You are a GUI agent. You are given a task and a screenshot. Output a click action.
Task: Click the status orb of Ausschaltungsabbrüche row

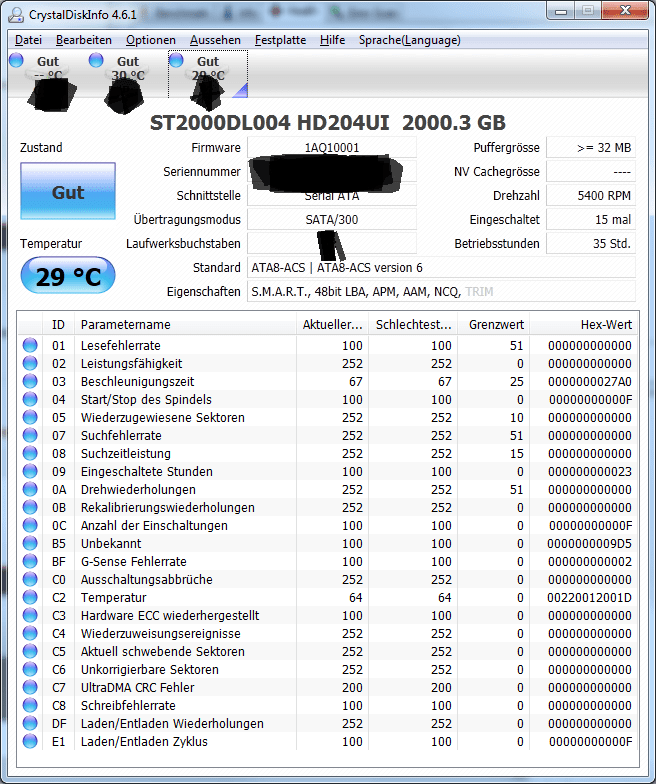[x=30, y=579]
